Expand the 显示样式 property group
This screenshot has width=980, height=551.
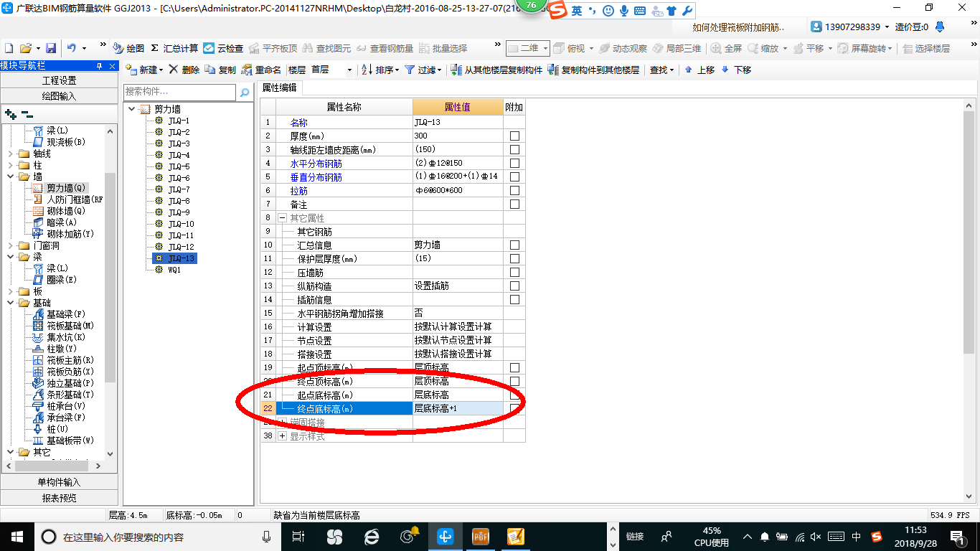282,436
